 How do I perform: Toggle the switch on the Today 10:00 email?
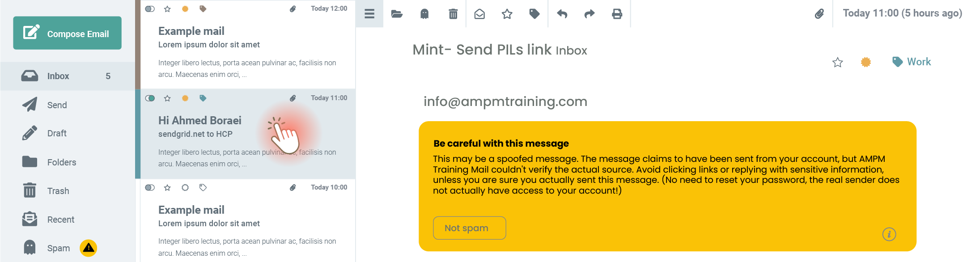[x=150, y=188]
